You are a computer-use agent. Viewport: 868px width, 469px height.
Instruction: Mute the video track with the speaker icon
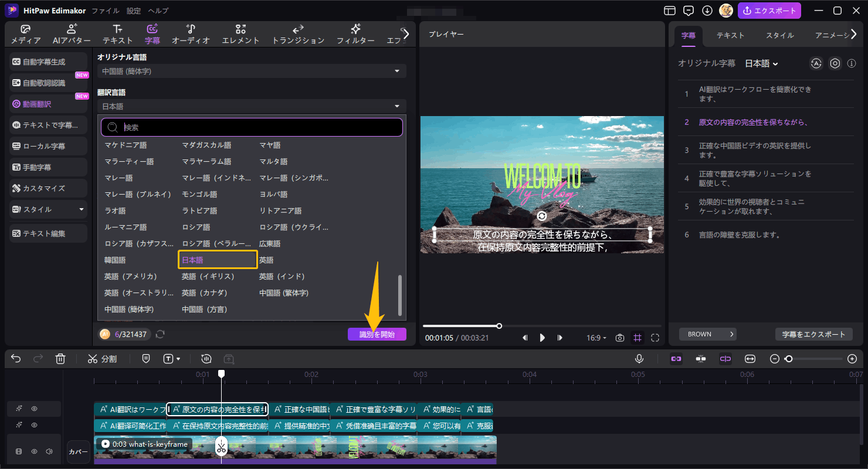(49, 451)
